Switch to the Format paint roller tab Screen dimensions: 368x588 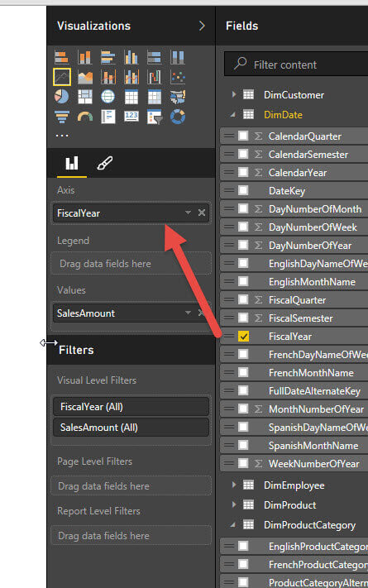tap(105, 164)
